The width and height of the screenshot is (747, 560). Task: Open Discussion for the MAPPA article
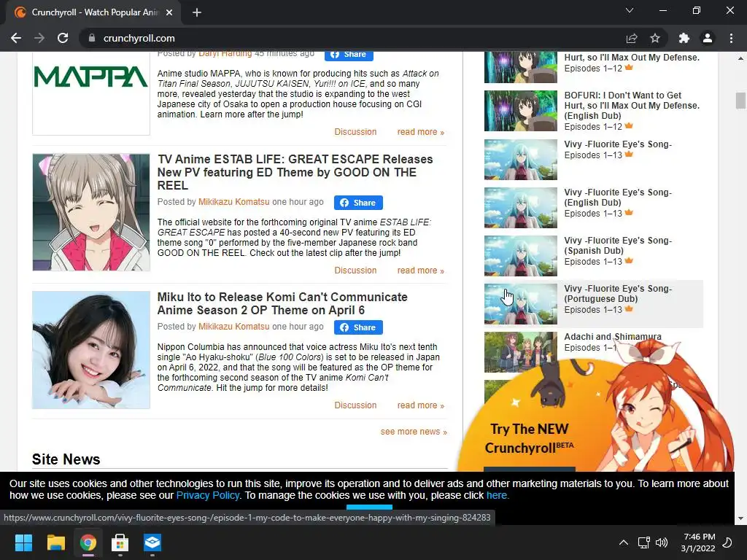point(355,132)
